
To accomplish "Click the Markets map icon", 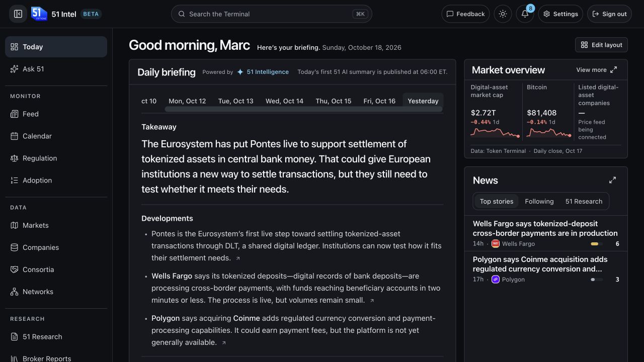I will [14, 225].
